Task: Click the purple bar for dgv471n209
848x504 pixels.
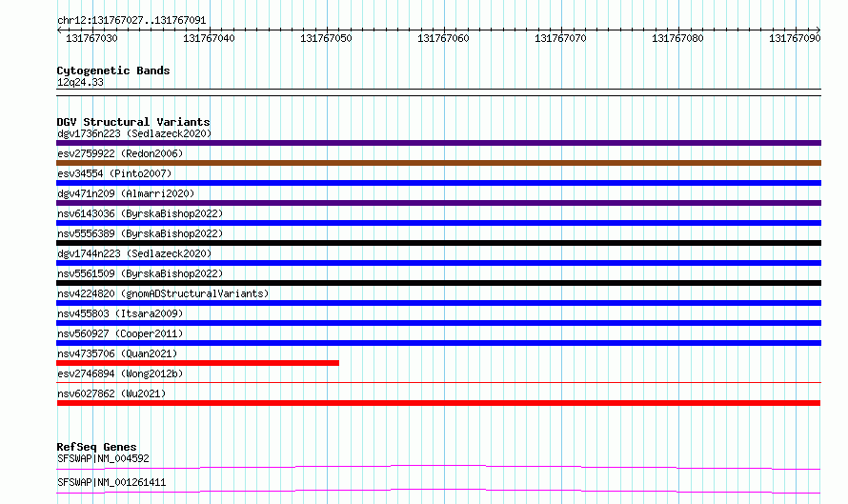Action: [438, 203]
